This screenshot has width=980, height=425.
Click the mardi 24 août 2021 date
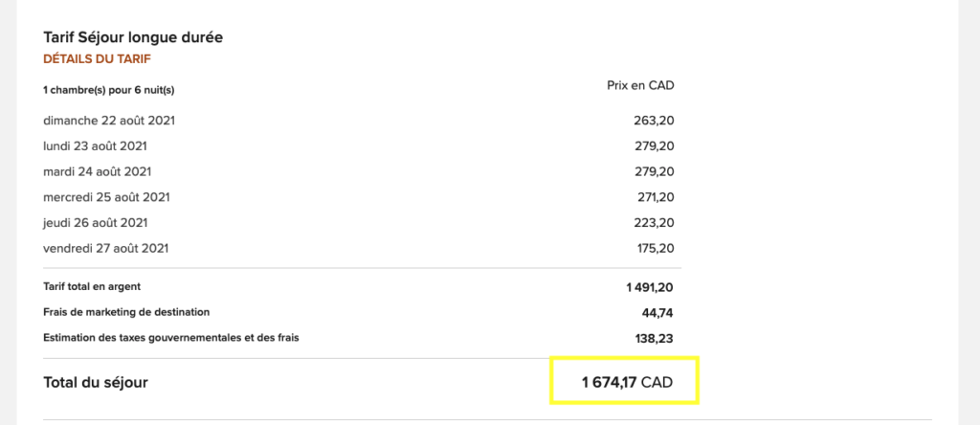97,172
